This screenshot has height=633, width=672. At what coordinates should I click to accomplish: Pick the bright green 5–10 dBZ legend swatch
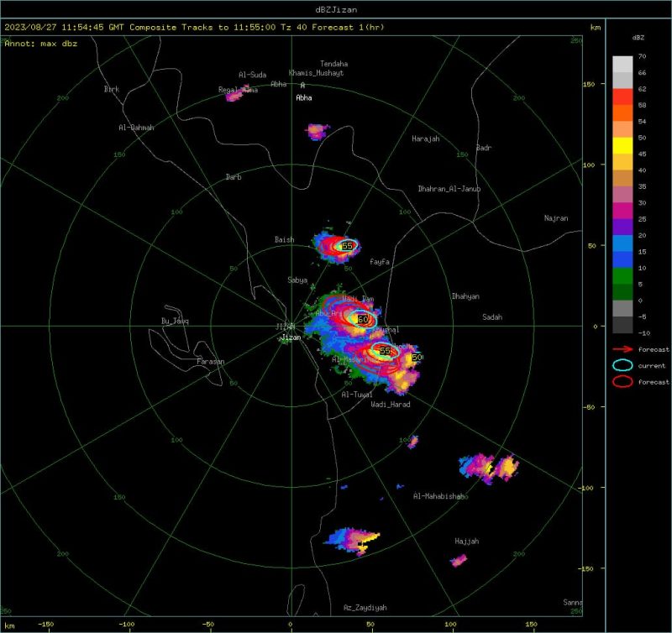622,276
